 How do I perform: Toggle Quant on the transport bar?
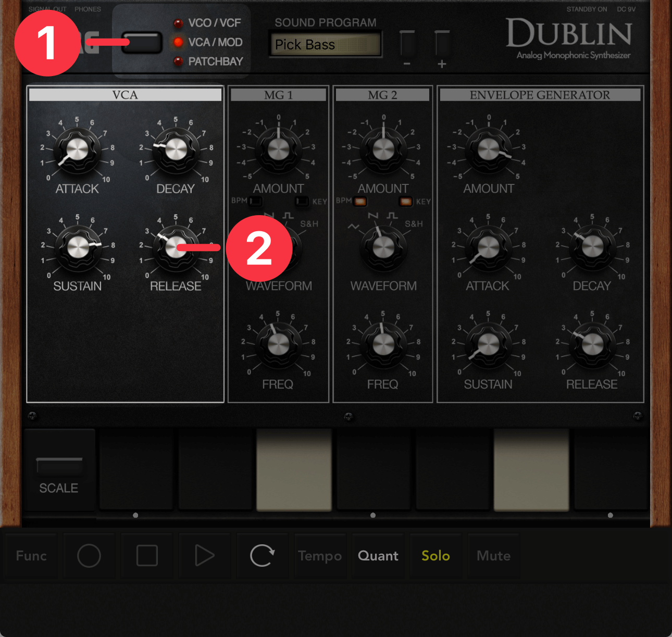[378, 556]
